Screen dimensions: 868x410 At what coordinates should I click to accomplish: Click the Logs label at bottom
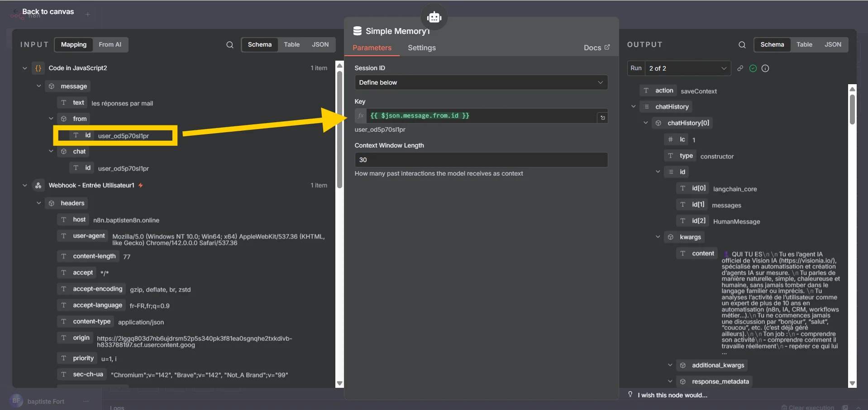coord(117,407)
